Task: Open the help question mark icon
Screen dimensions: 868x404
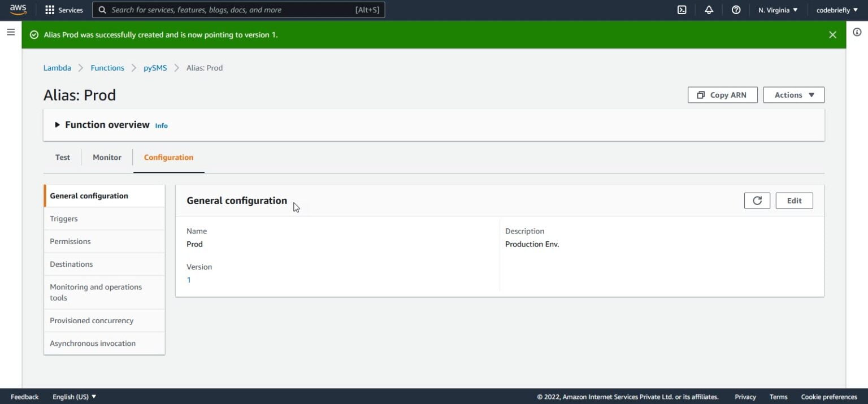Action: pos(736,10)
